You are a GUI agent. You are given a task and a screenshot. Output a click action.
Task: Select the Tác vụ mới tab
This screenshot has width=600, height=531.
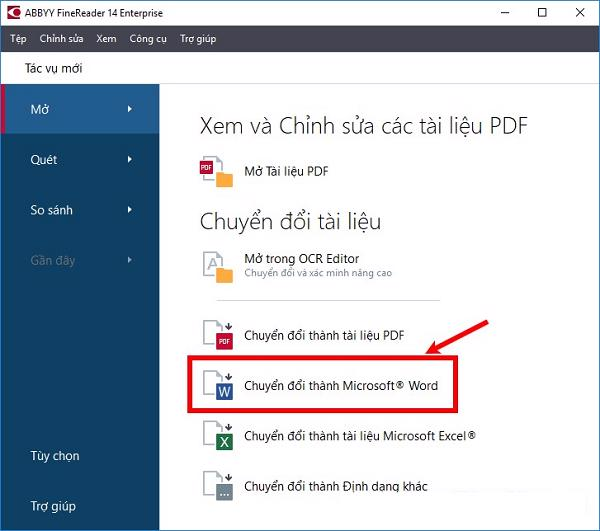(53, 68)
